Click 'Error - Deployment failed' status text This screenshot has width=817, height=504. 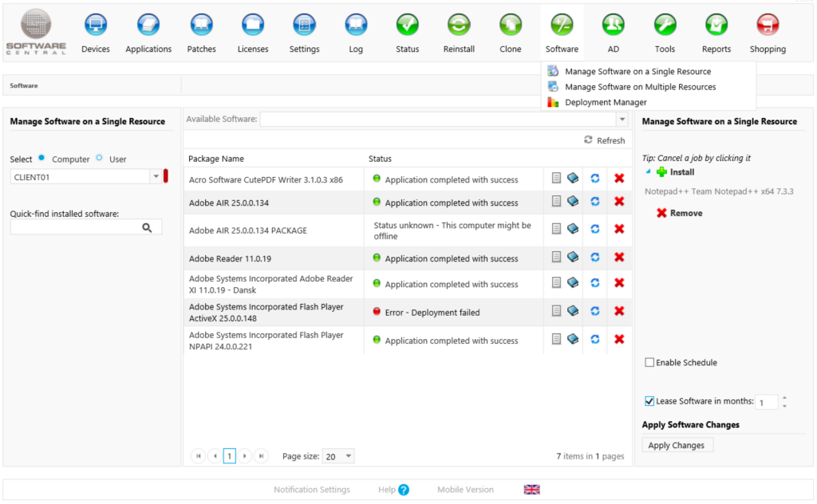[432, 313]
